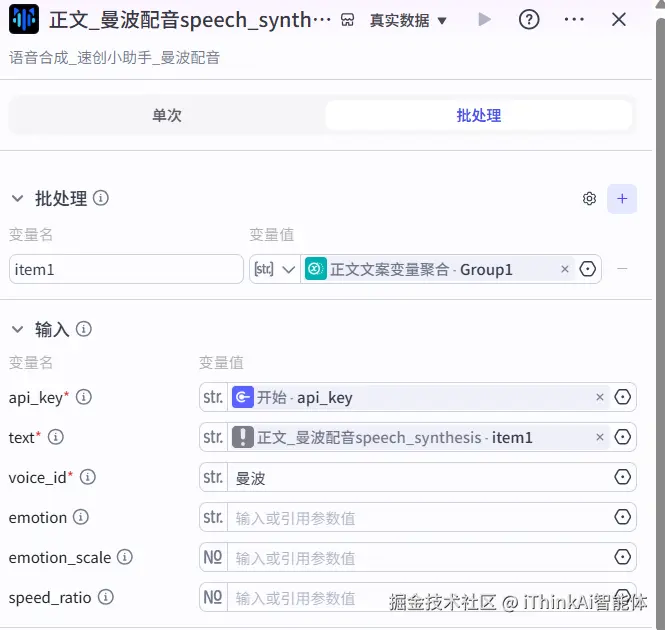Image resolution: width=665 pixels, height=630 pixels.
Task: Click the speech synthesis node audio icon
Action: pos(24,19)
